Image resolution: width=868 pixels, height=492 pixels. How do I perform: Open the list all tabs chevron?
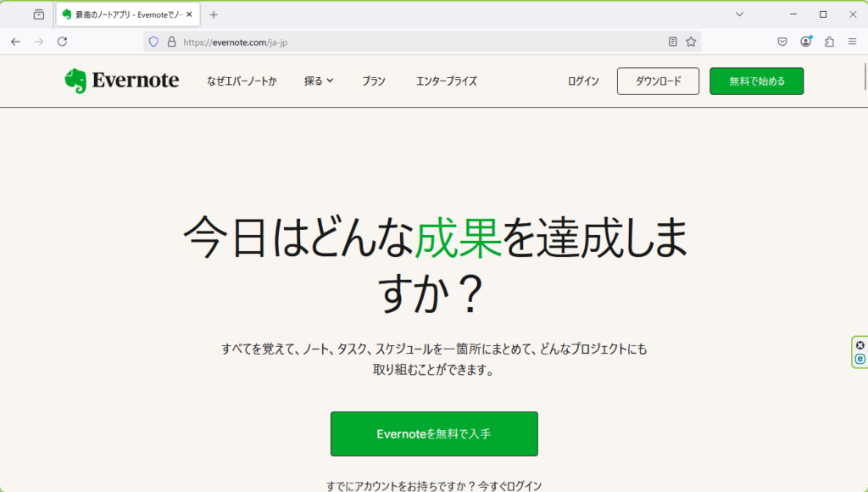(739, 14)
